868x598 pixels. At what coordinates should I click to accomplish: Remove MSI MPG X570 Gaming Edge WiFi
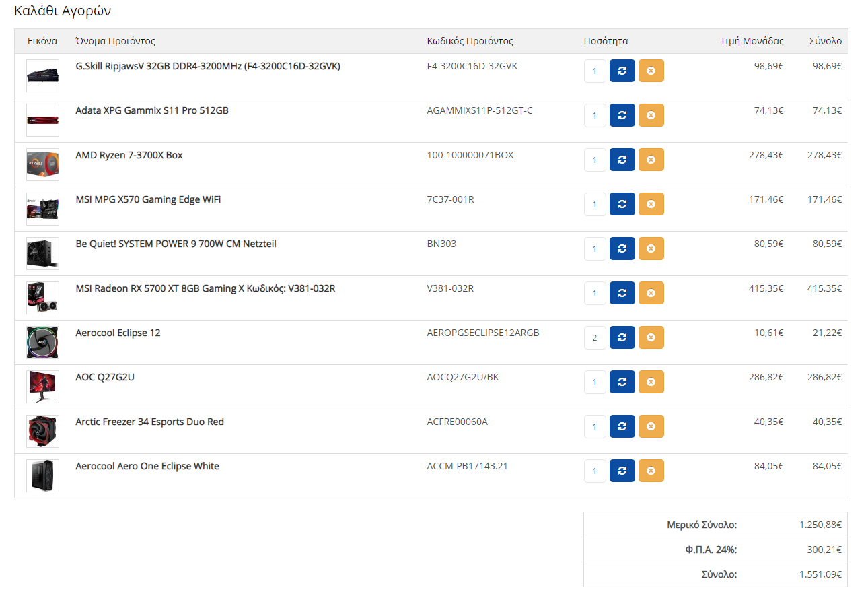pyautogui.click(x=651, y=204)
